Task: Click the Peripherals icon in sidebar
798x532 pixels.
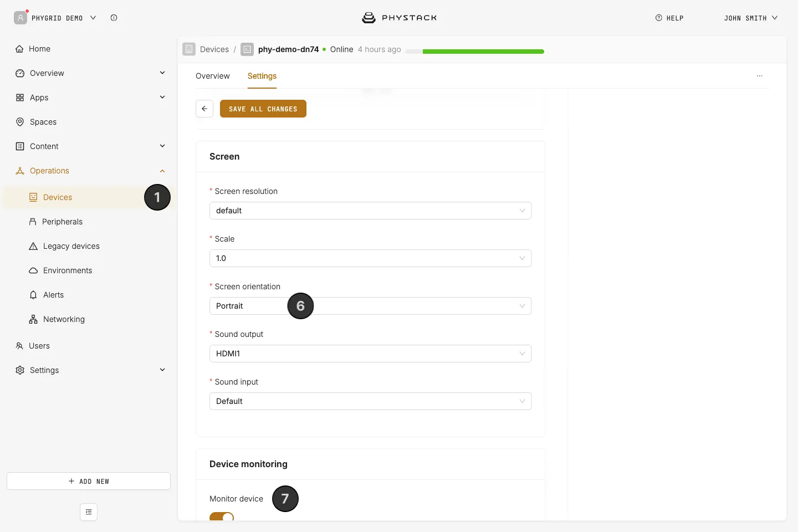Action: tap(33, 222)
